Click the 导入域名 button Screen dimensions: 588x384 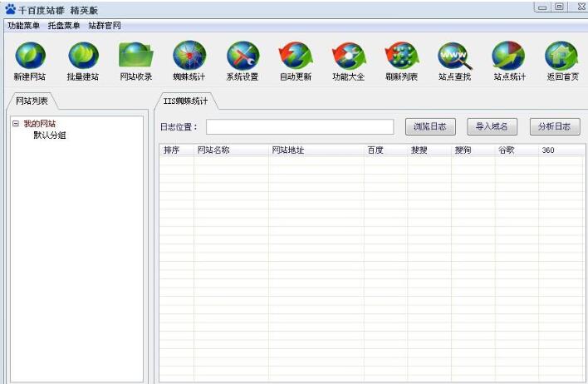tap(492, 127)
